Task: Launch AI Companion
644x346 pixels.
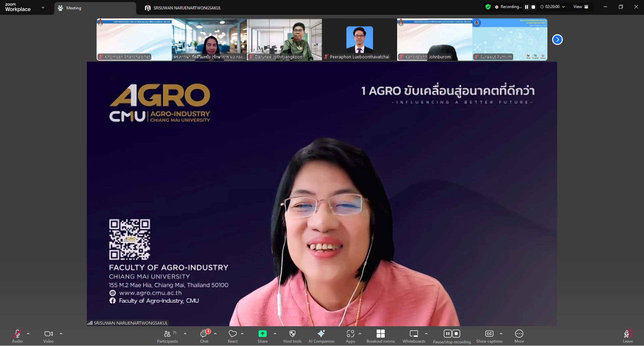Action: point(321,336)
